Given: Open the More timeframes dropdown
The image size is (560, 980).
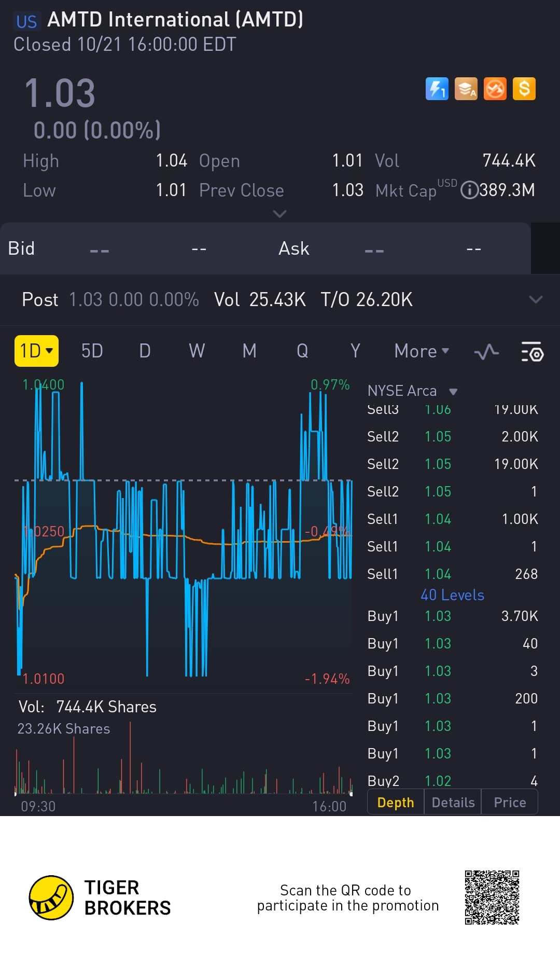Looking at the screenshot, I should [421, 351].
